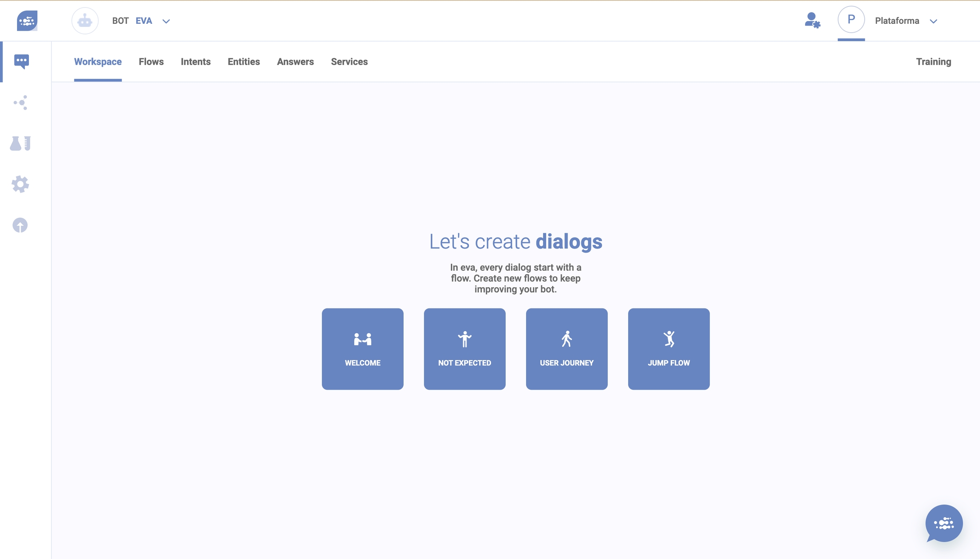Create a Not Expected flow

[464, 349]
